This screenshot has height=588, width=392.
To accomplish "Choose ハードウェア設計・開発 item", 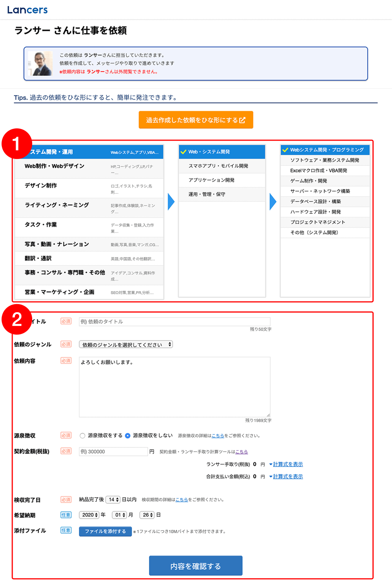I will point(325,212).
